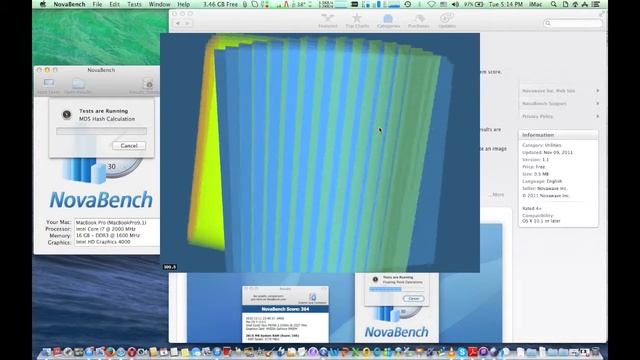
Task: Open Categories in App Store toolbar
Action: pyautogui.click(x=388, y=21)
